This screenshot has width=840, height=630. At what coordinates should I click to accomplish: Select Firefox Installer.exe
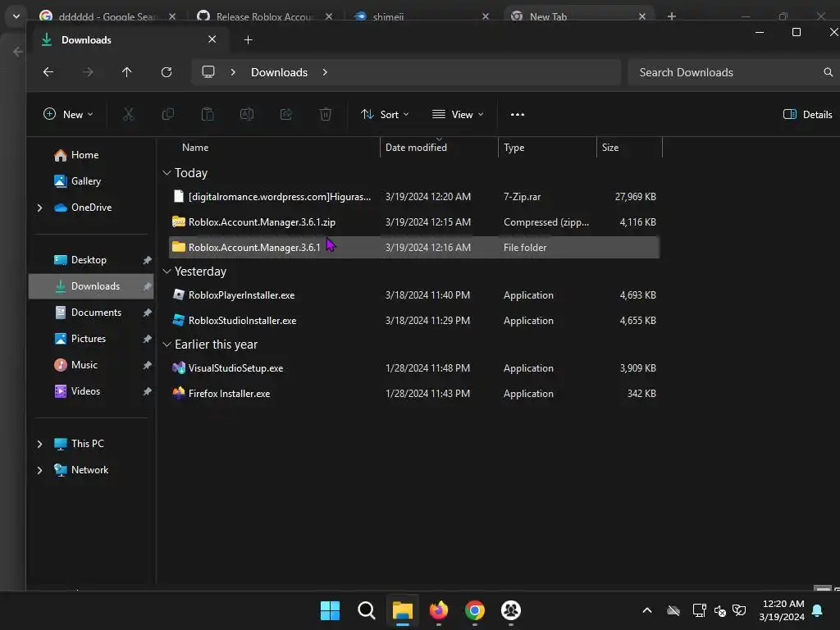point(413,393)
